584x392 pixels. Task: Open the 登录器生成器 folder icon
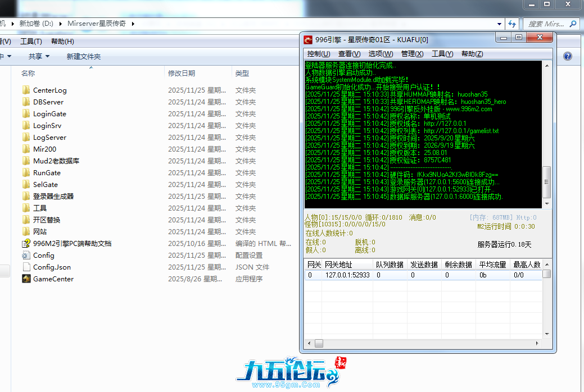(26, 197)
